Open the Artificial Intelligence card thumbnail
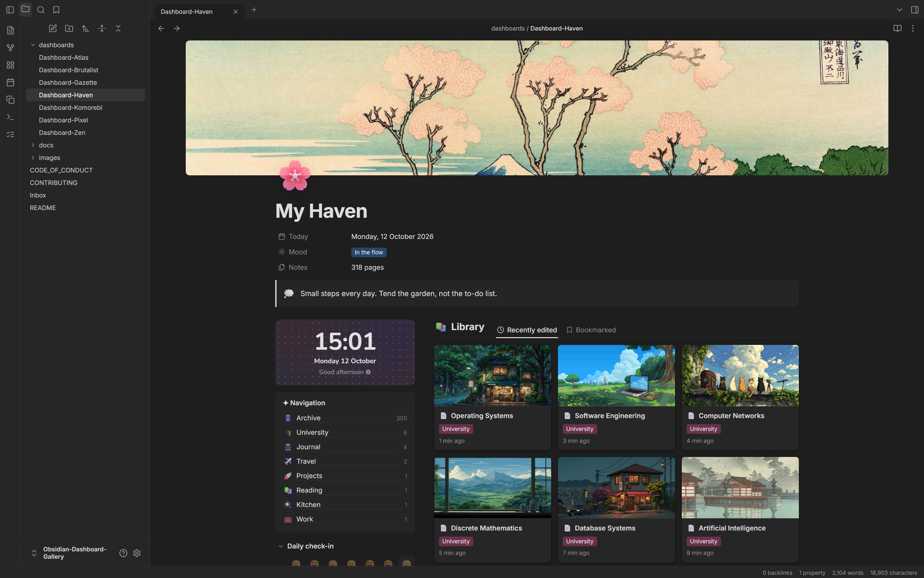The image size is (924, 578). point(740,488)
